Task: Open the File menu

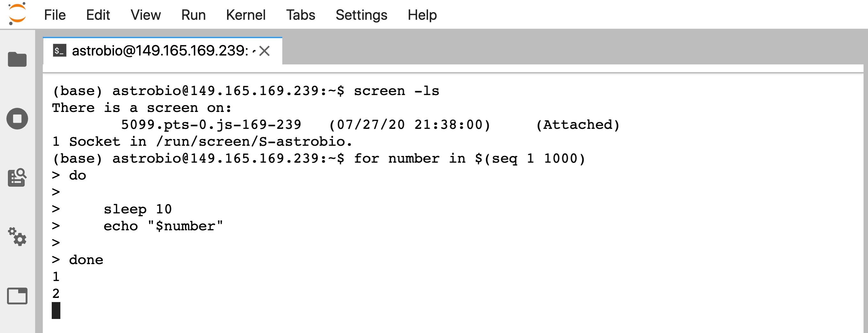Action: click(55, 15)
